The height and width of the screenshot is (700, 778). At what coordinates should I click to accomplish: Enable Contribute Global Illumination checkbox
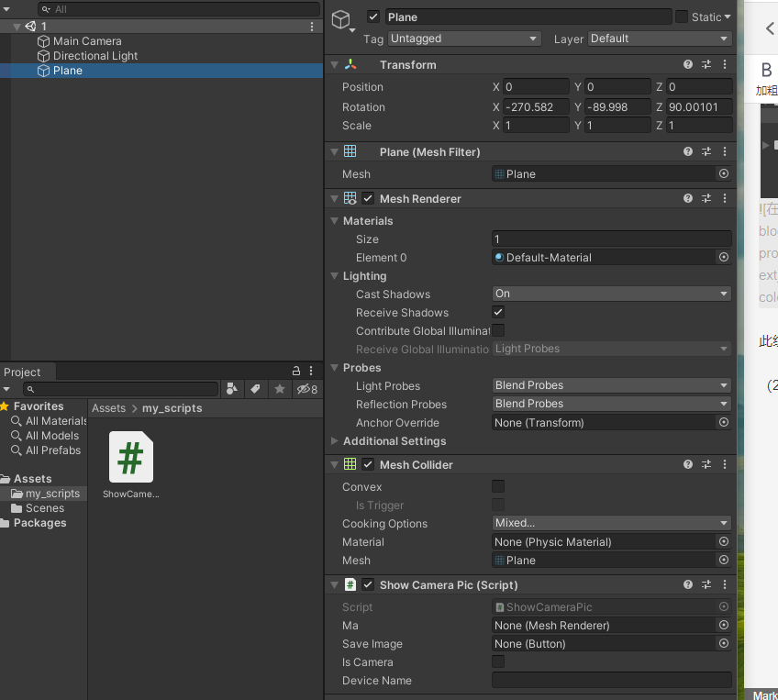[x=498, y=330]
